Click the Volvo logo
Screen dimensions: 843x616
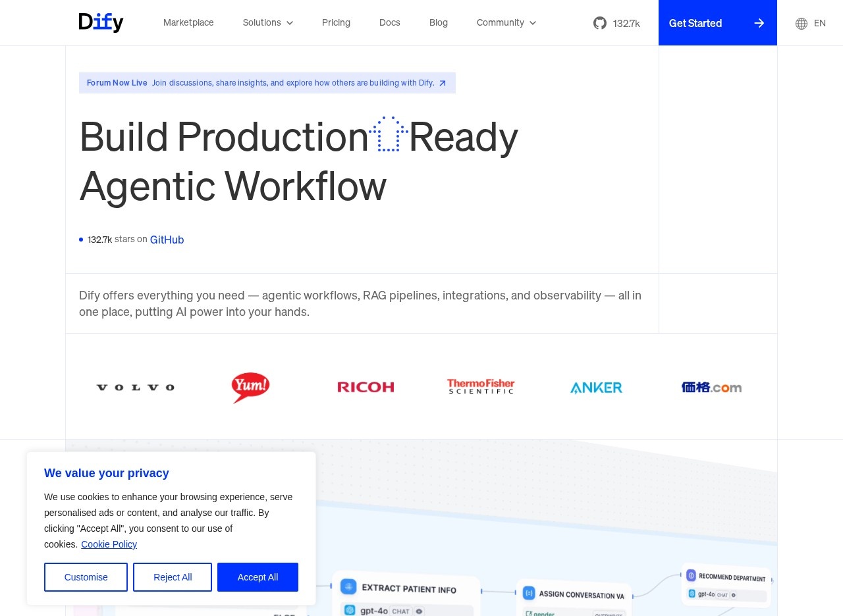pyautogui.click(x=135, y=388)
